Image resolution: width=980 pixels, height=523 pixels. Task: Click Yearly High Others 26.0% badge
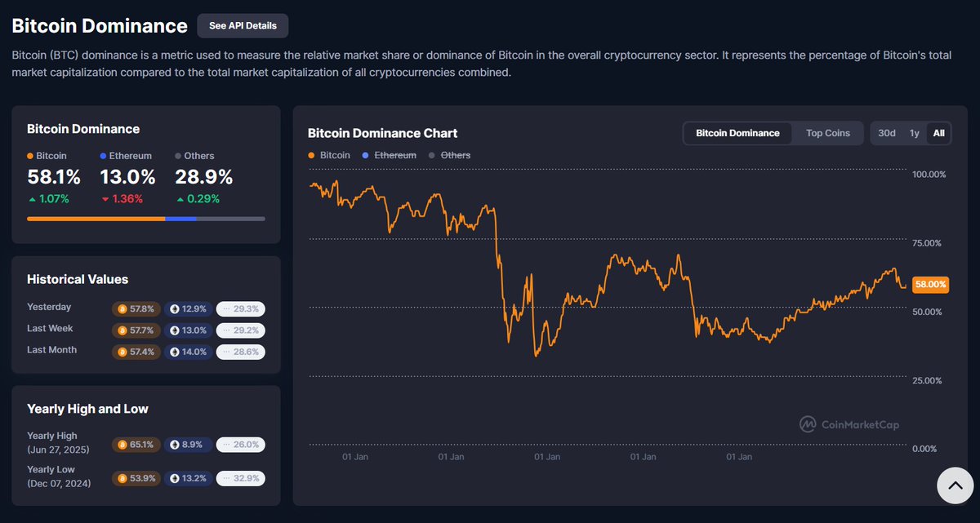240,445
